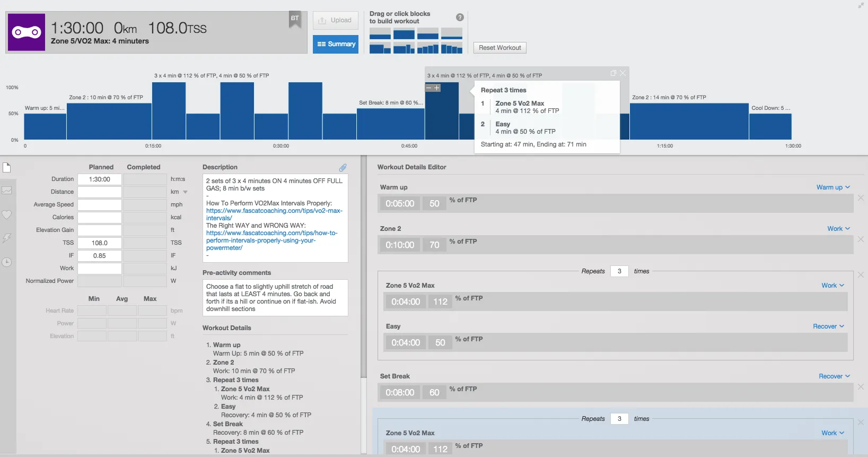Expand the Warm up intensity class dropdown
Screen dimensions: 868x457
pyautogui.click(x=833, y=187)
